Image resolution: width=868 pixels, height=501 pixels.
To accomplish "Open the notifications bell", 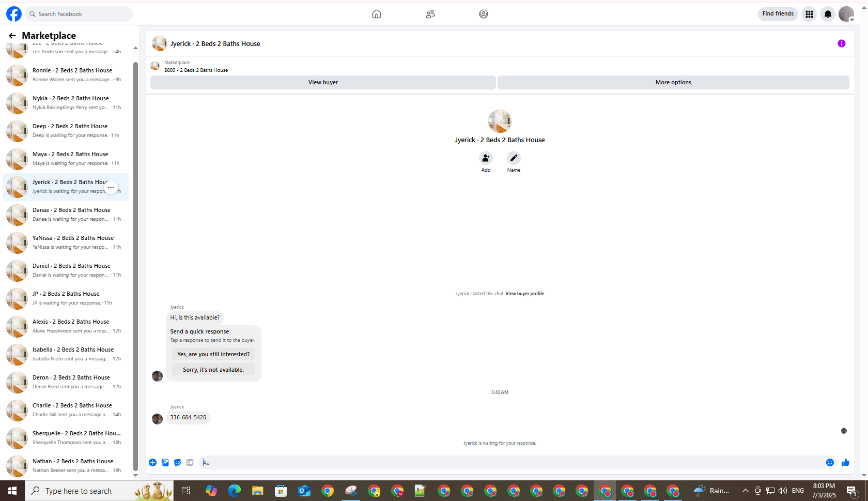I will pyautogui.click(x=828, y=14).
